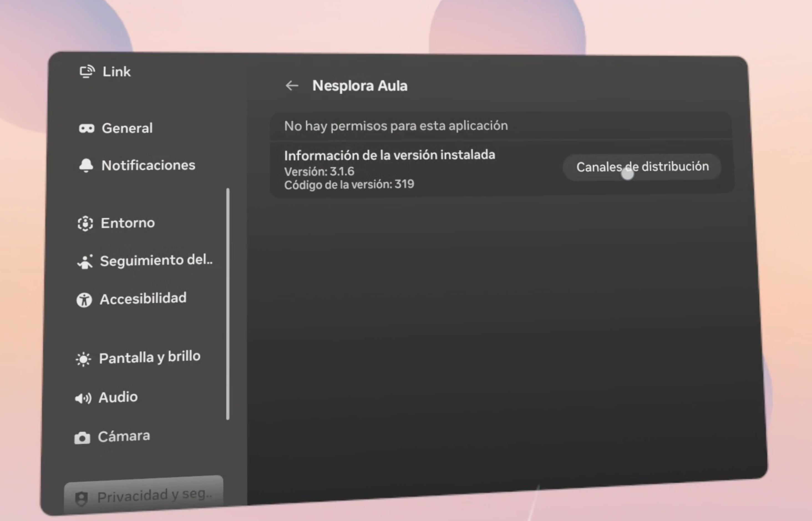This screenshot has width=812, height=521.
Task: Click the Pantalla y brillo sun icon
Action: click(x=83, y=359)
